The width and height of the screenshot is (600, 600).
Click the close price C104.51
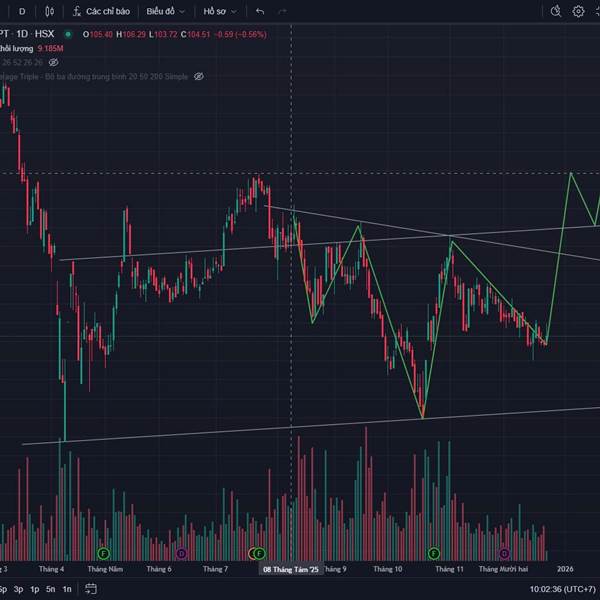(x=196, y=34)
